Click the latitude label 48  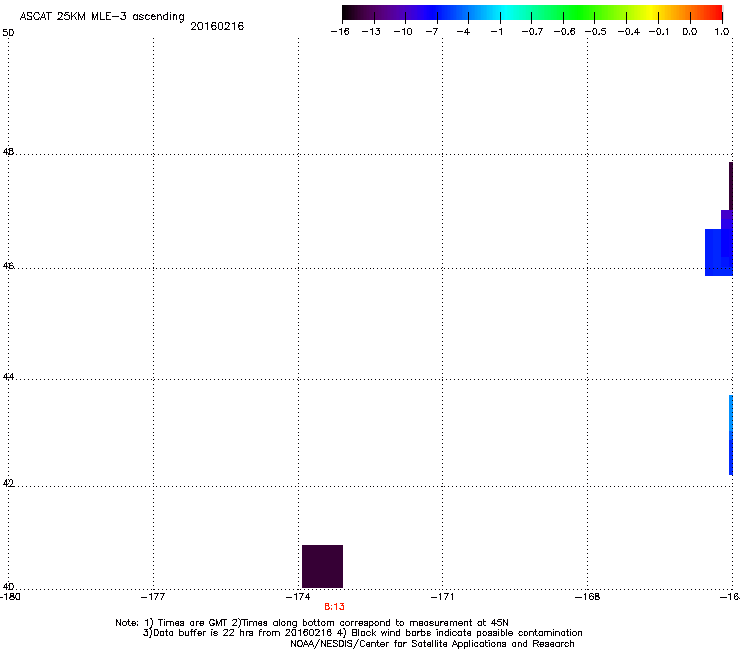tap(8, 152)
